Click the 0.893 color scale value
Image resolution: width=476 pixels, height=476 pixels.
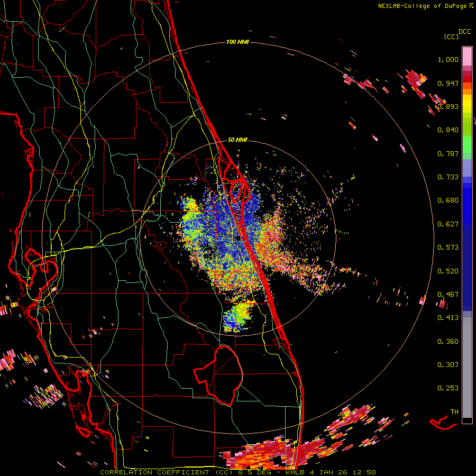point(448,106)
